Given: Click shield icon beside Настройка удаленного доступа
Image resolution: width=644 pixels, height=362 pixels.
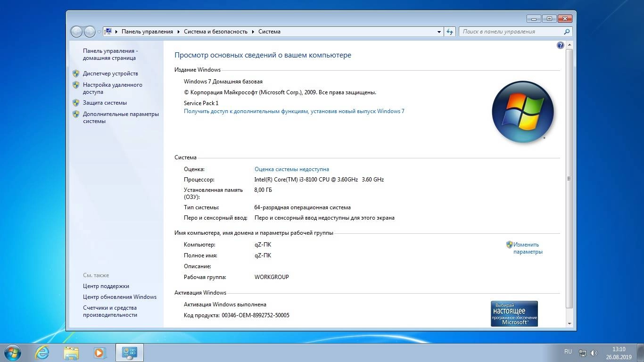Looking at the screenshot, I should point(76,85).
